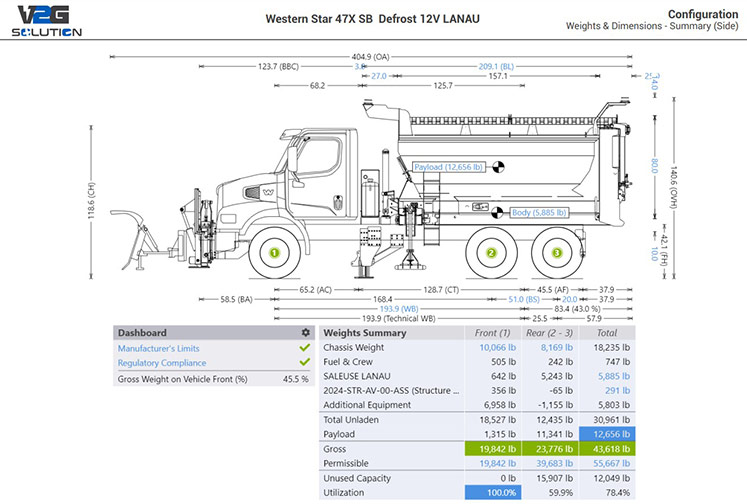
Task: Click the rear permissible value 39,683 lb
Action: (x=552, y=463)
